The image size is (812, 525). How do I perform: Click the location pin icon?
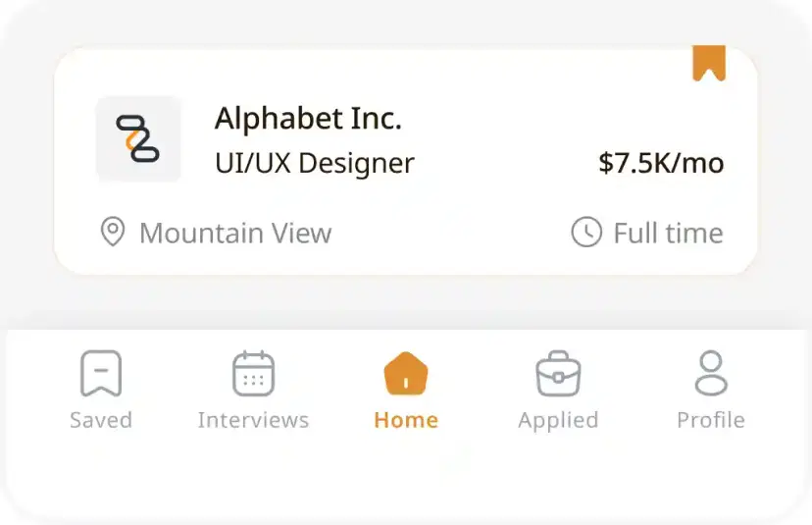(113, 233)
